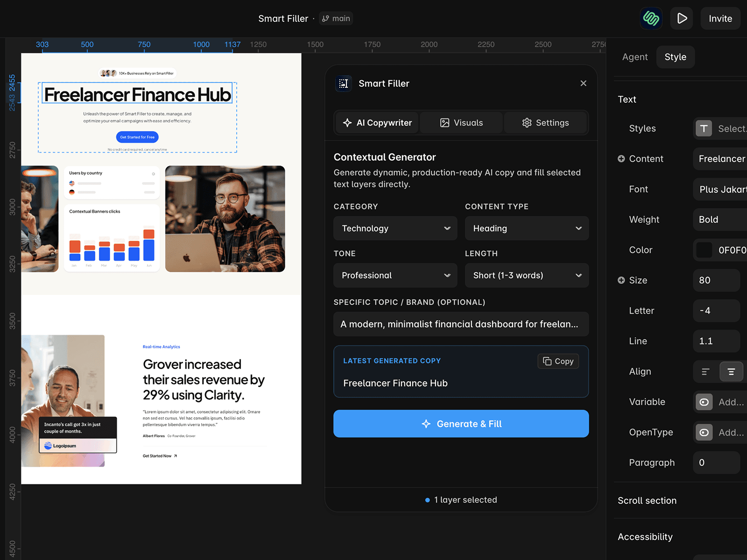The width and height of the screenshot is (747, 560).
Task: Click the bearded man with laptop image
Action: coord(225,219)
